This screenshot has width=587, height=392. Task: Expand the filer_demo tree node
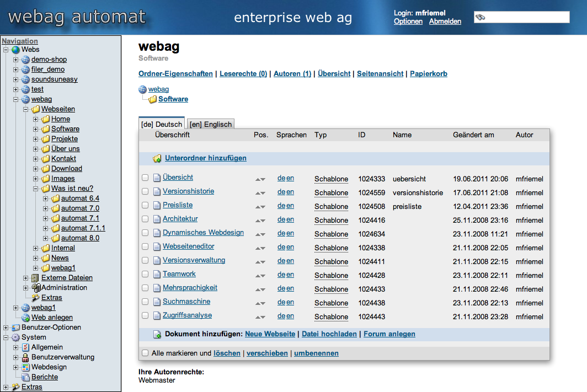click(15, 69)
